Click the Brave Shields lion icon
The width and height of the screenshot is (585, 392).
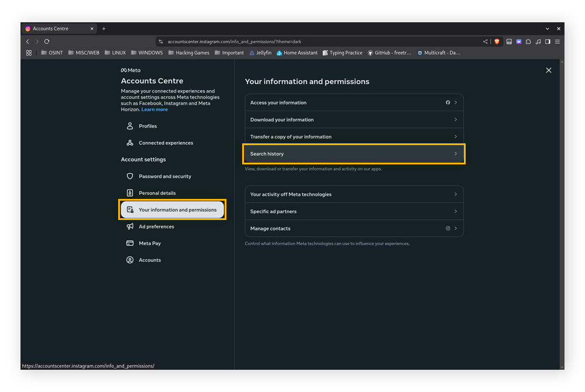tap(497, 42)
